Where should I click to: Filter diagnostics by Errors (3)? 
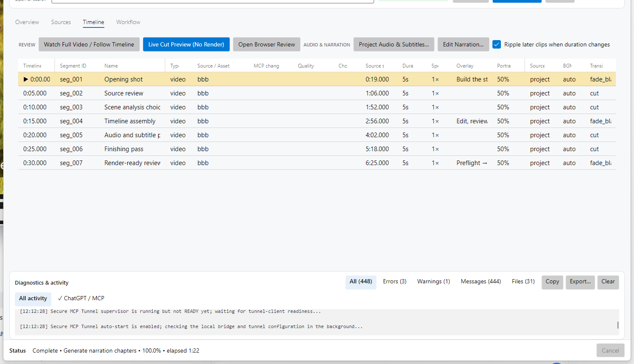click(x=394, y=282)
